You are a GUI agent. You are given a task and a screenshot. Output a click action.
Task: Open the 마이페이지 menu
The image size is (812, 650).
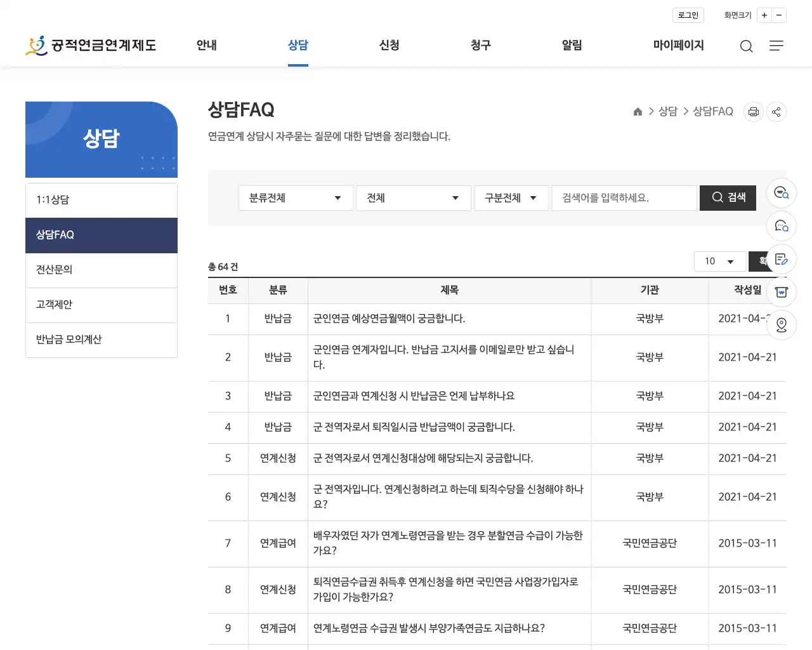pos(678,45)
